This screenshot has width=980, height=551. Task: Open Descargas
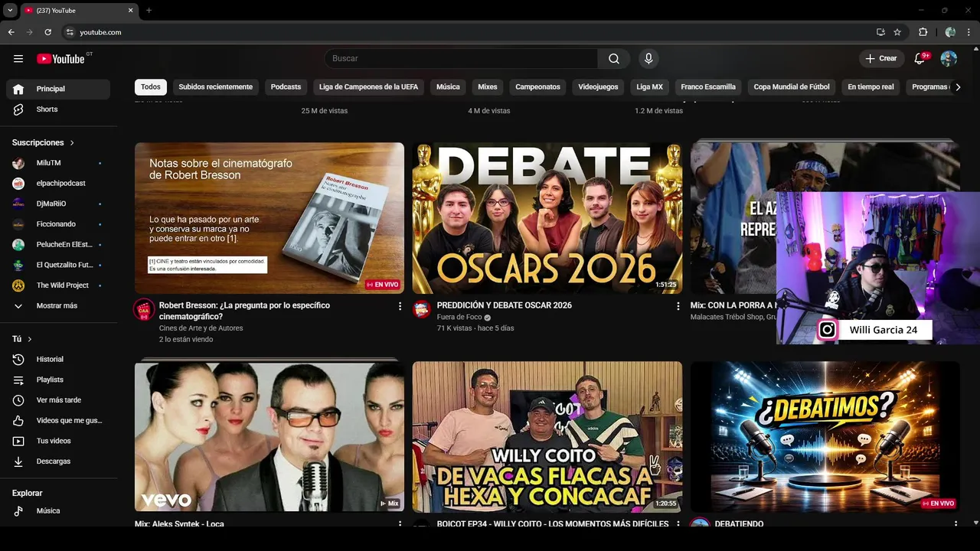tap(58, 461)
